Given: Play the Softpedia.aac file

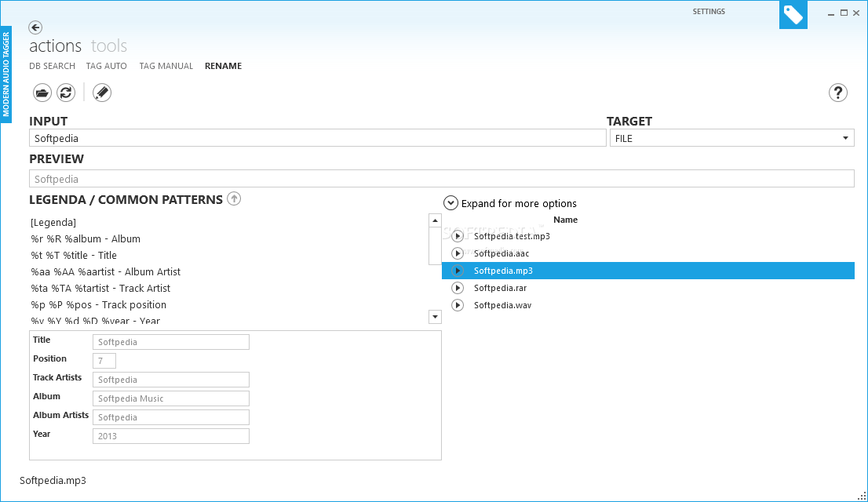Looking at the screenshot, I should [458, 253].
